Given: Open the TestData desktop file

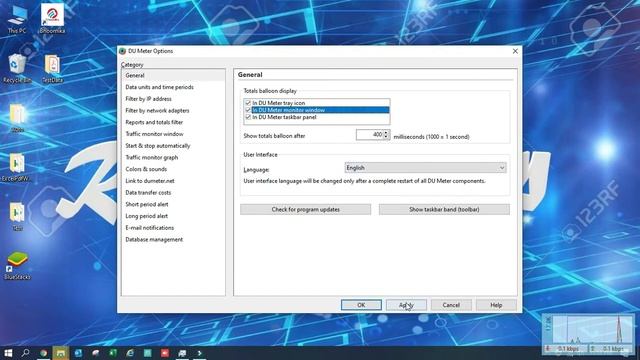Looking at the screenshot, I should point(52,69).
